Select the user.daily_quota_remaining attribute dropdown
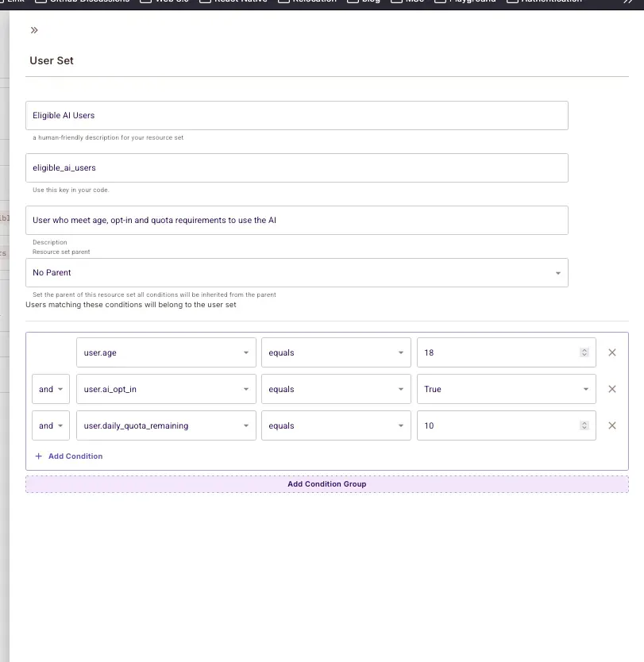This screenshot has height=662, width=644. 166,425
